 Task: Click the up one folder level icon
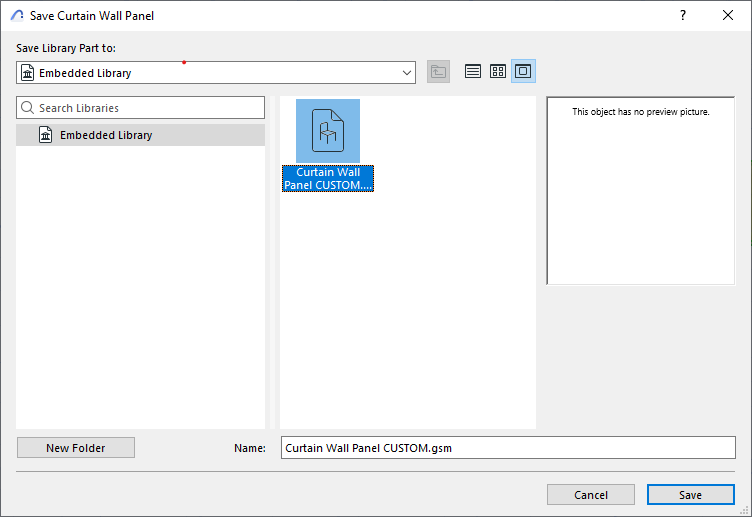pyautogui.click(x=438, y=72)
